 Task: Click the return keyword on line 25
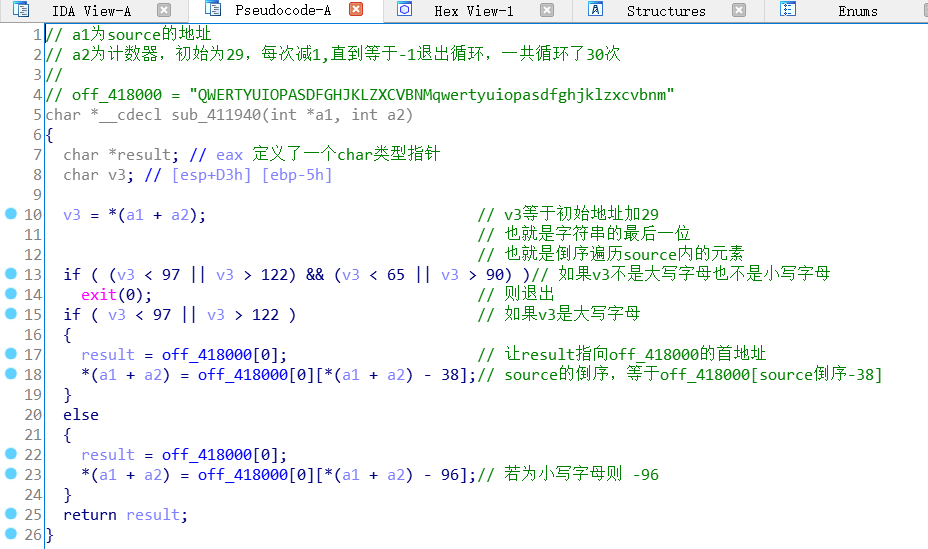pos(90,515)
